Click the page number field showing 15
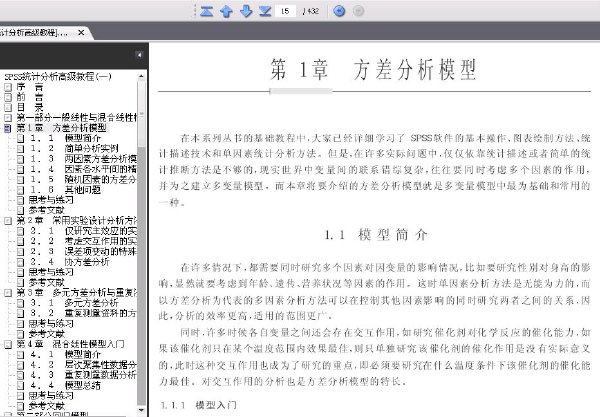The height and width of the screenshot is (417, 600). (x=285, y=11)
